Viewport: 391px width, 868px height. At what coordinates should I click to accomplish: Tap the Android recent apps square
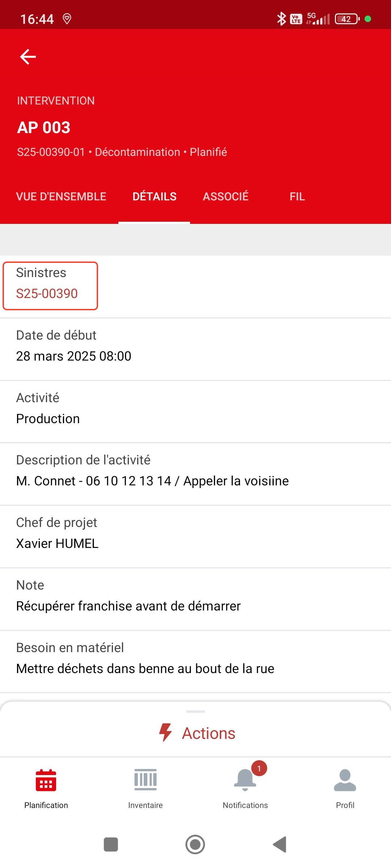click(x=111, y=844)
